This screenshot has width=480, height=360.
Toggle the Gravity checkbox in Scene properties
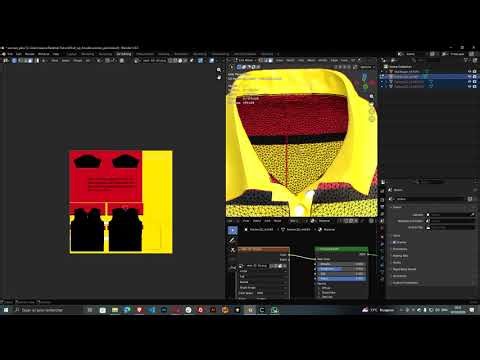[x=395, y=242]
